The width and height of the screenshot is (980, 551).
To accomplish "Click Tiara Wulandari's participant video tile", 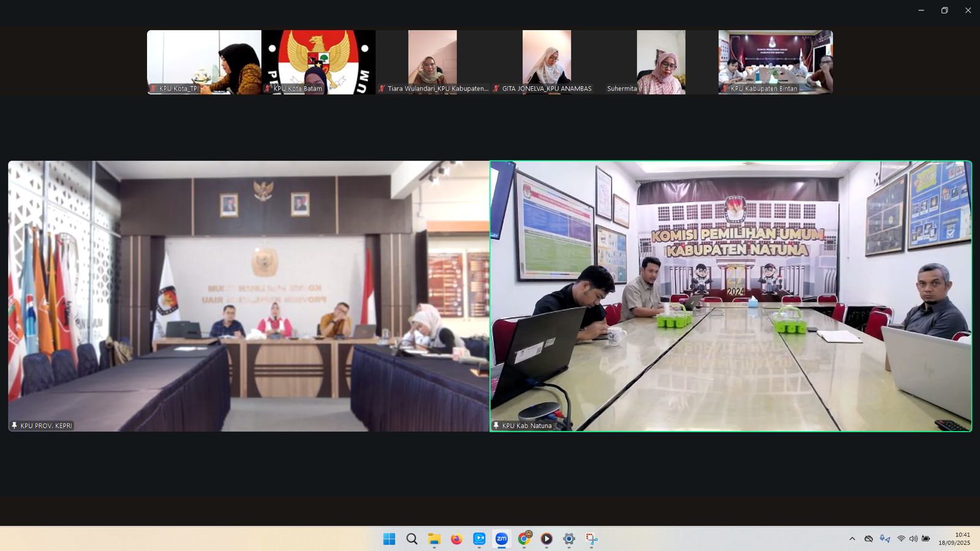I will point(432,62).
